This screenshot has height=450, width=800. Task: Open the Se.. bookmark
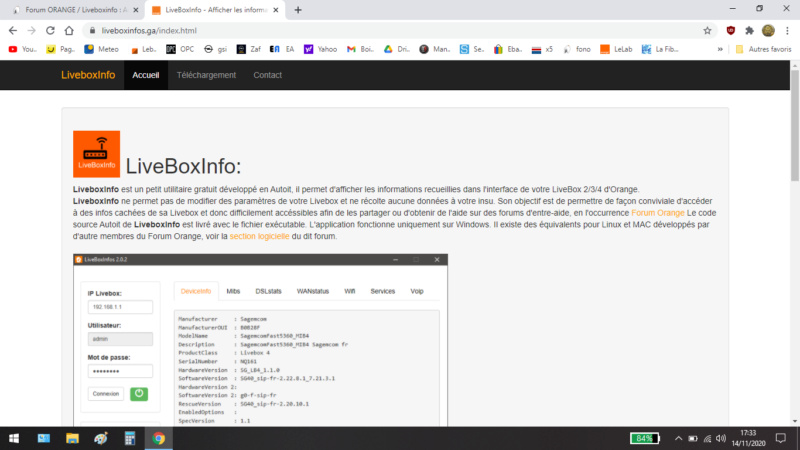[x=471, y=49]
